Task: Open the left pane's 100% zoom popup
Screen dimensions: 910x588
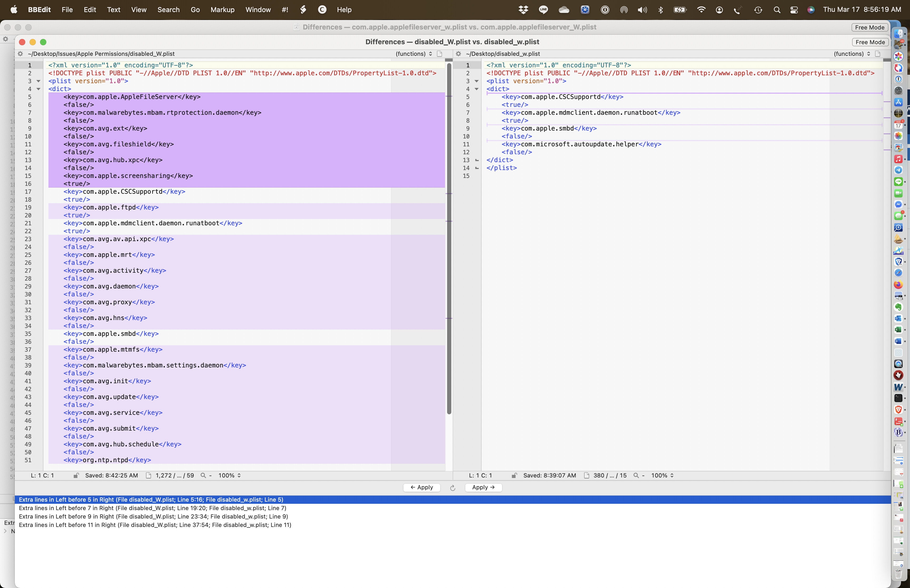Action: [x=230, y=475]
